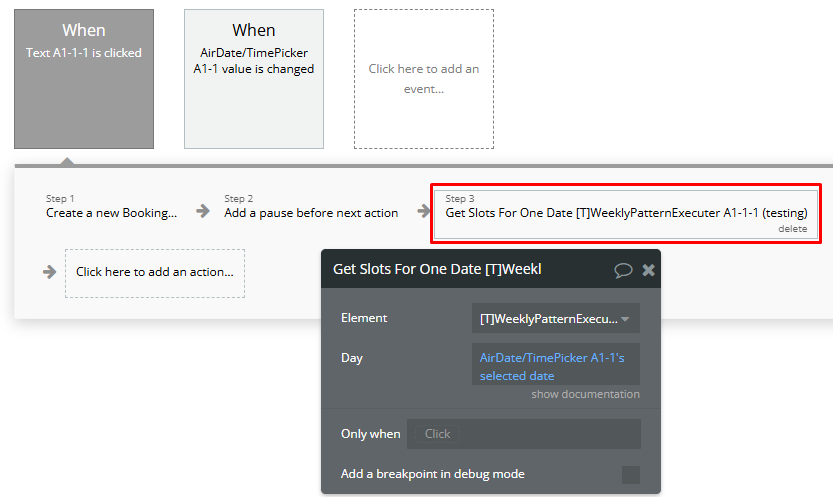Select Step 3 Get Slots For One Date
This screenshot has height=497, width=833.
pos(625,212)
